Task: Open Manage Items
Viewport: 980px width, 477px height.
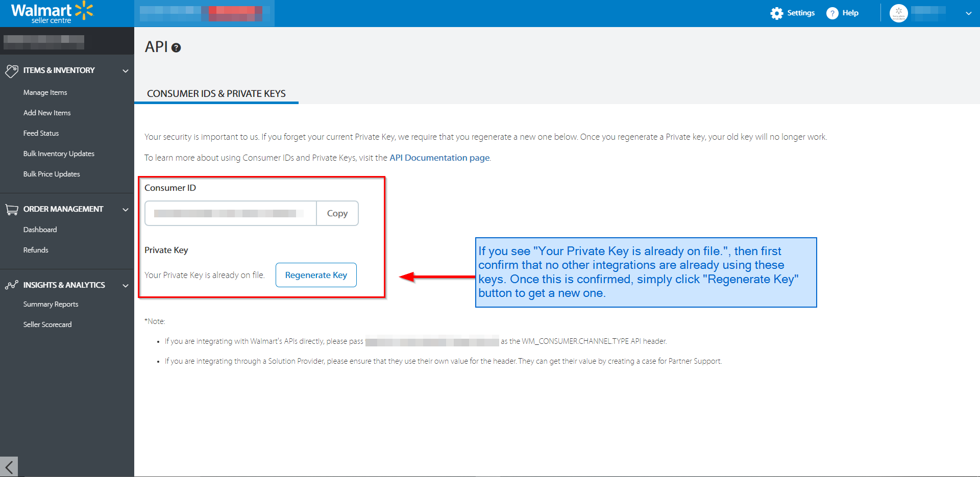Action: tap(45, 92)
